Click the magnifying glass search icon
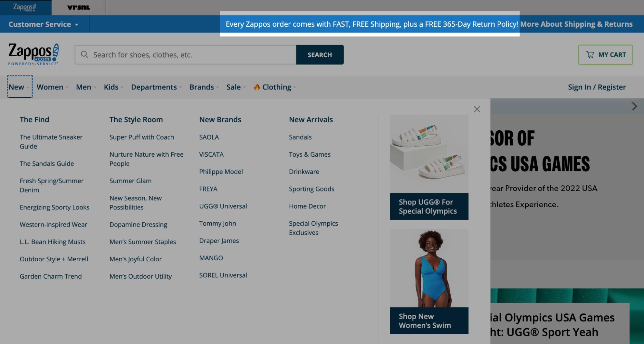The height and width of the screenshot is (344, 644). click(x=84, y=55)
